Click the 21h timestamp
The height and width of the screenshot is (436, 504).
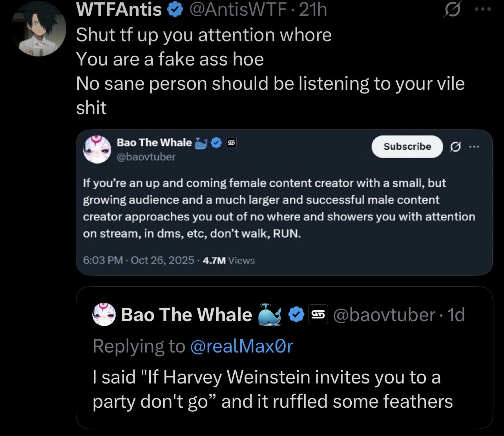[313, 10]
